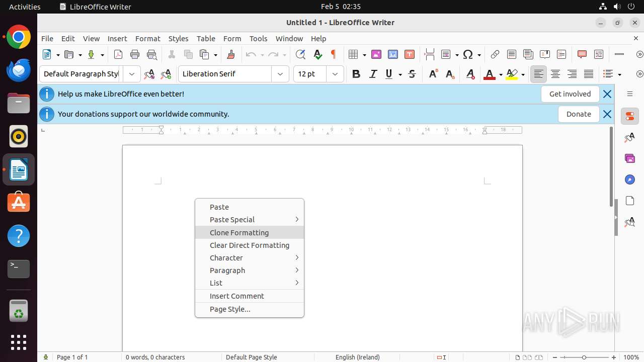Open sidebar Gallery deck icon

coord(629,158)
